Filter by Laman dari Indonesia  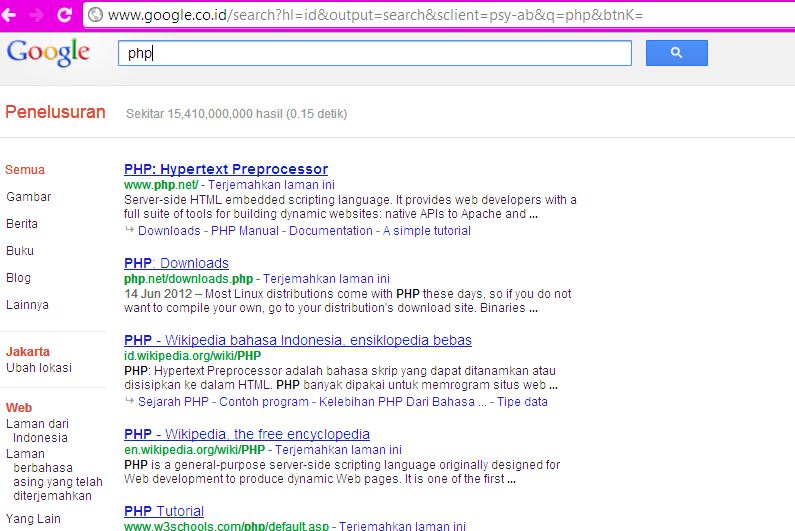pyautogui.click(x=37, y=430)
